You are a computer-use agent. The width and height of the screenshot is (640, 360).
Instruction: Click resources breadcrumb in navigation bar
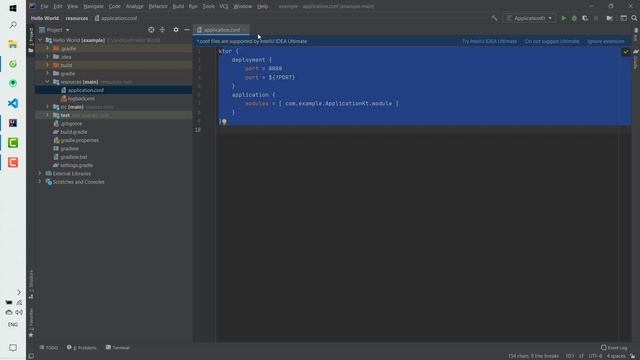[x=77, y=18]
